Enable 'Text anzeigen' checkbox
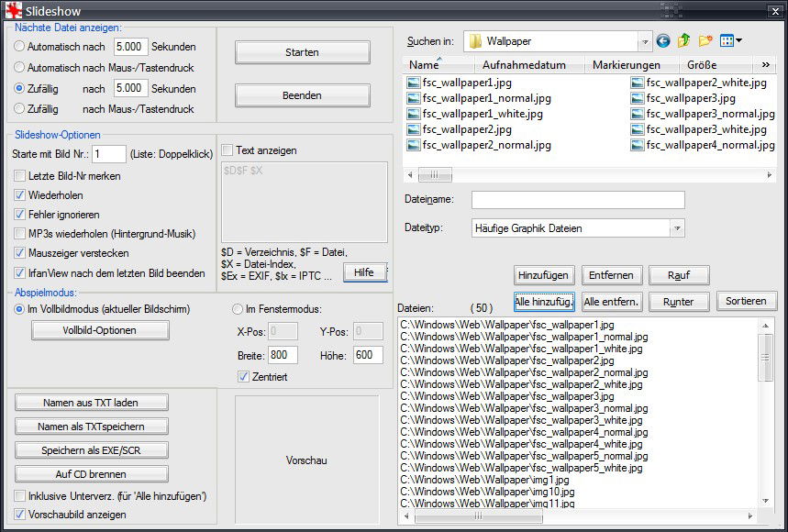 pos(228,150)
